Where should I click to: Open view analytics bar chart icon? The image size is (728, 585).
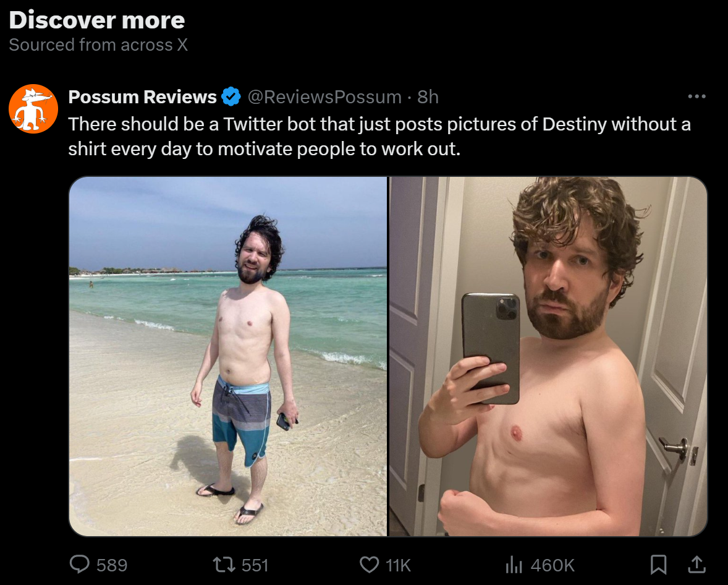514,565
